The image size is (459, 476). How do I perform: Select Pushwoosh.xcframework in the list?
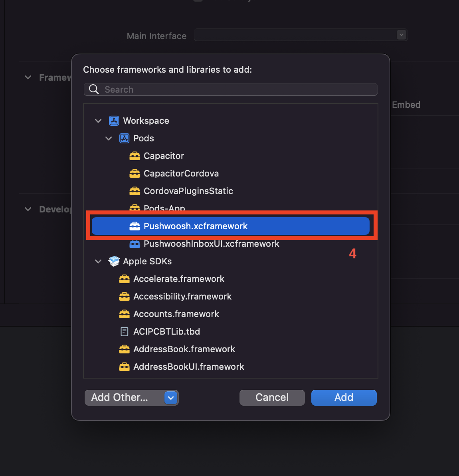pos(196,226)
